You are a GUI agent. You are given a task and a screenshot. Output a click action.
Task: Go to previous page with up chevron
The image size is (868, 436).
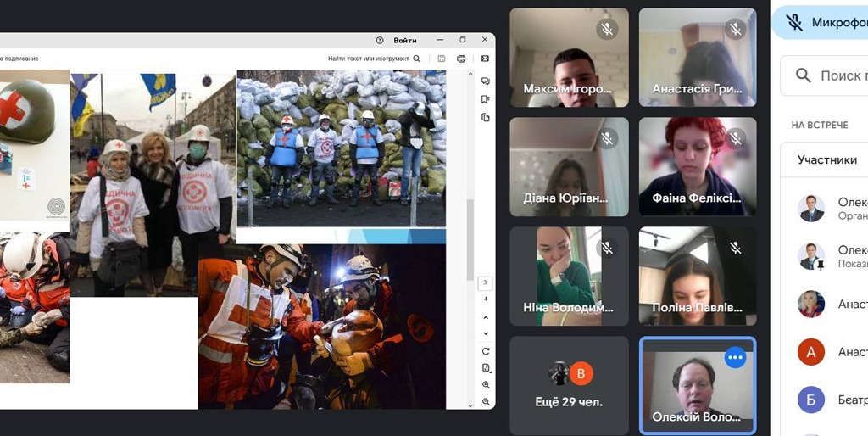[486, 318]
